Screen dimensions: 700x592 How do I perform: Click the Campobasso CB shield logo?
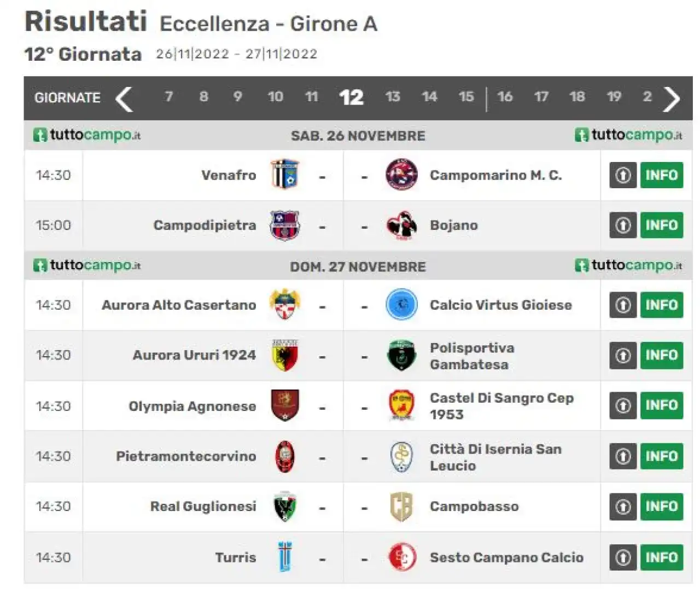401,507
